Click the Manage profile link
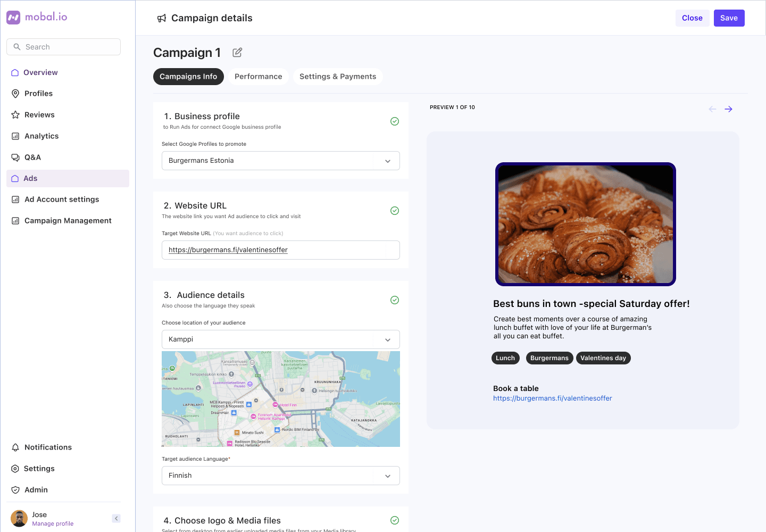 [x=53, y=523]
